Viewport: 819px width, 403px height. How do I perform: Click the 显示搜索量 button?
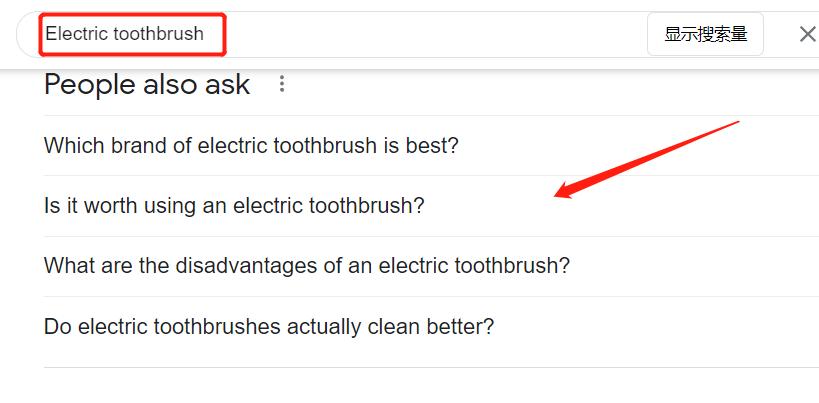click(705, 35)
